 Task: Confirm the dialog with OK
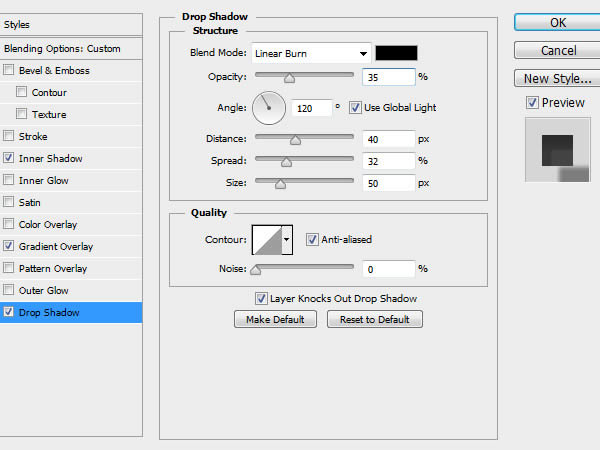[x=557, y=23]
